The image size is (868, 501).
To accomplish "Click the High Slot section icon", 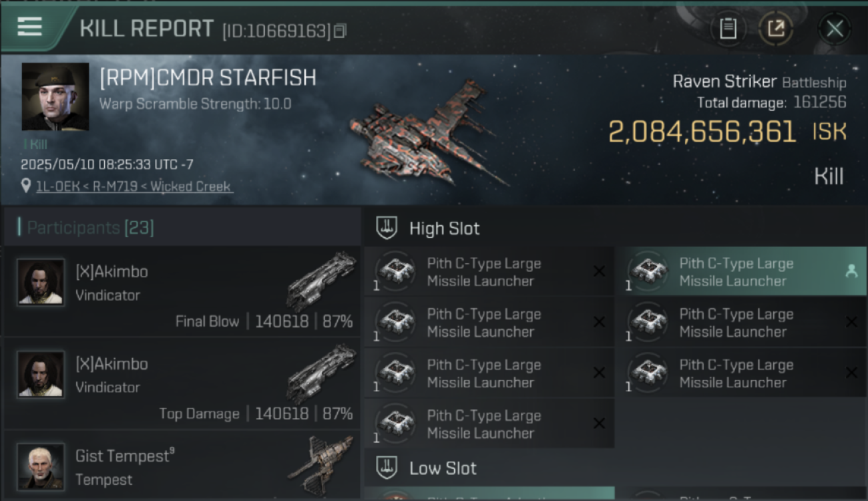I will (x=387, y=228).
